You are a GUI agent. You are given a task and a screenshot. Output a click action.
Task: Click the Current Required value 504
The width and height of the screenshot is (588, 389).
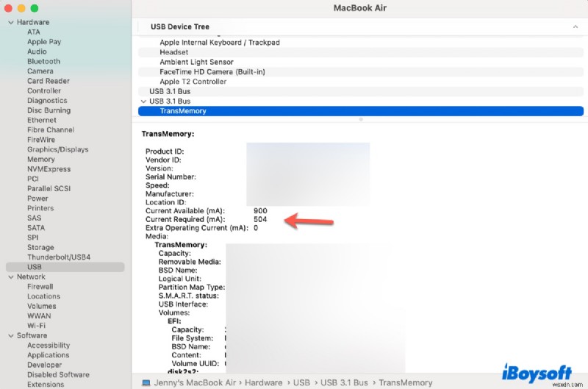(260, 219)
